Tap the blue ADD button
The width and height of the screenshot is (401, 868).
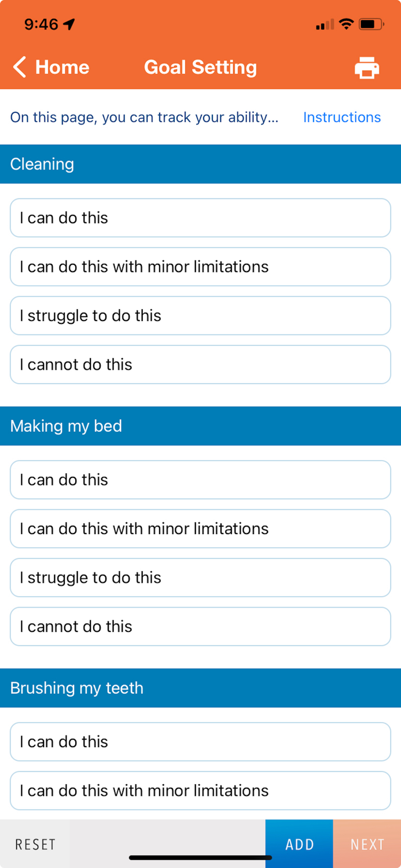pyautogui.click(x=299, y=844)
